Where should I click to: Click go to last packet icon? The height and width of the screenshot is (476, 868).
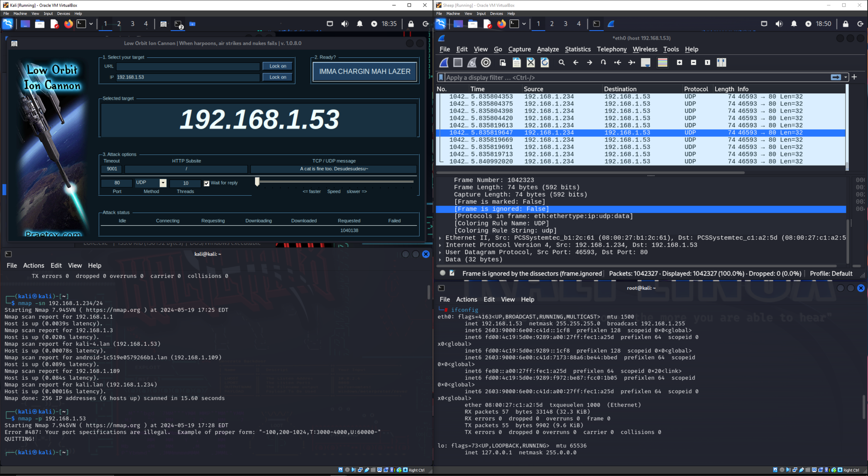pyautogui.click(x=632, y=63)
